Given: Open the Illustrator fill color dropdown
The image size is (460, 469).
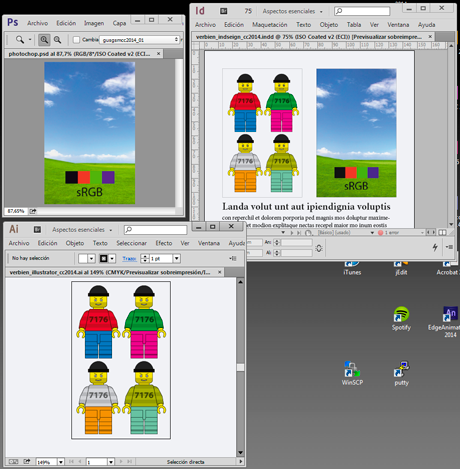Looking at the screenshot, I should (x=91, y=258).
